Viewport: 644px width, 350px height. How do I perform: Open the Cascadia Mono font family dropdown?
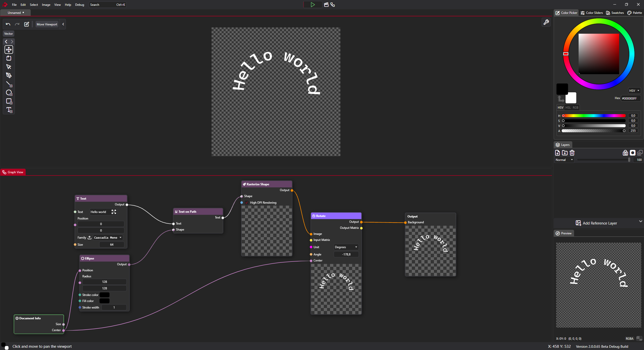(x=107, y=238)
